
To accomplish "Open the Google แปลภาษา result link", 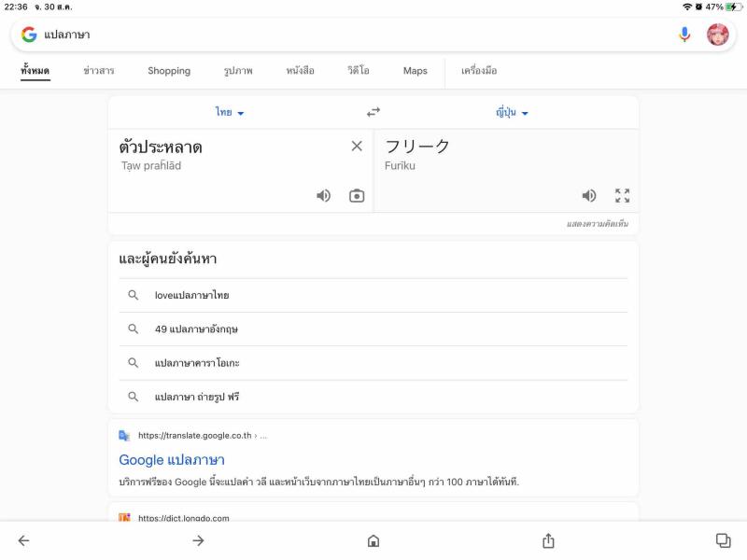I will 172,460.
